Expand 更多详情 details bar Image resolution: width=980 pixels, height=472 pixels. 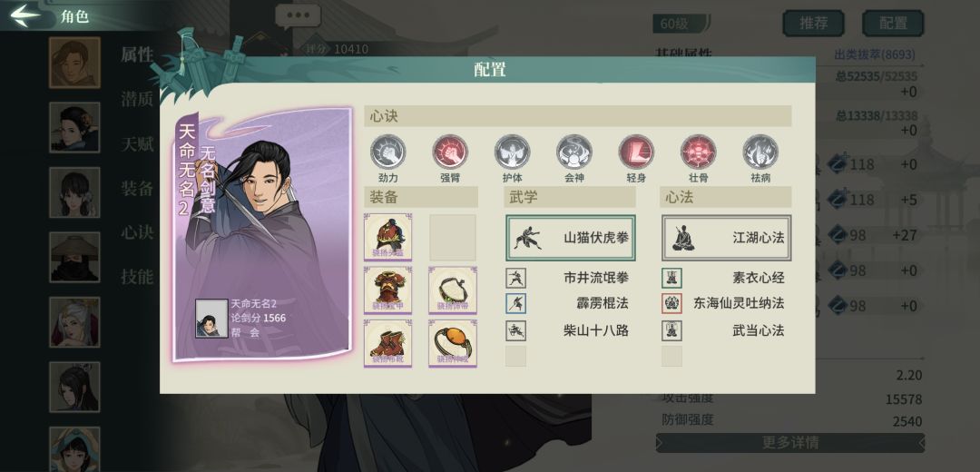coord(790,443)
